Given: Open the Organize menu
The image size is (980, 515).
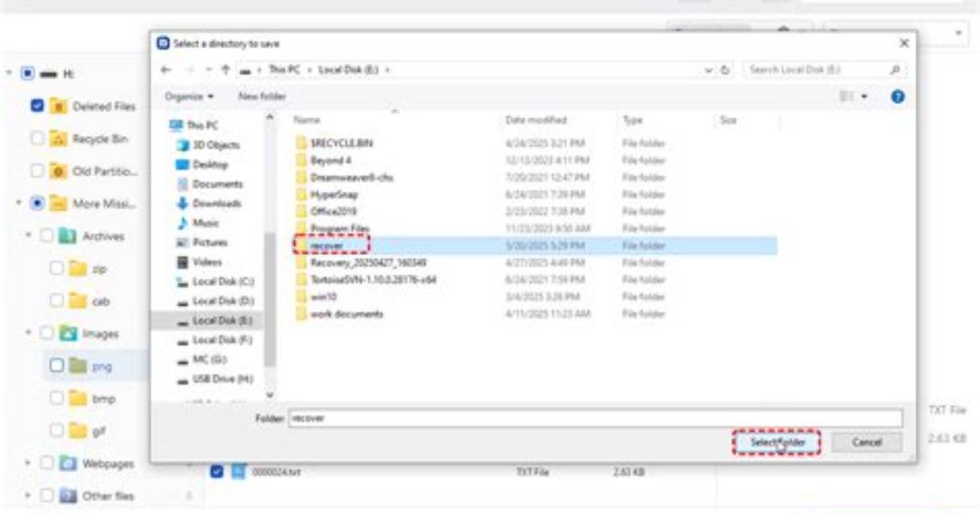Looking at the screenshot, I should (x=188, y=97).
